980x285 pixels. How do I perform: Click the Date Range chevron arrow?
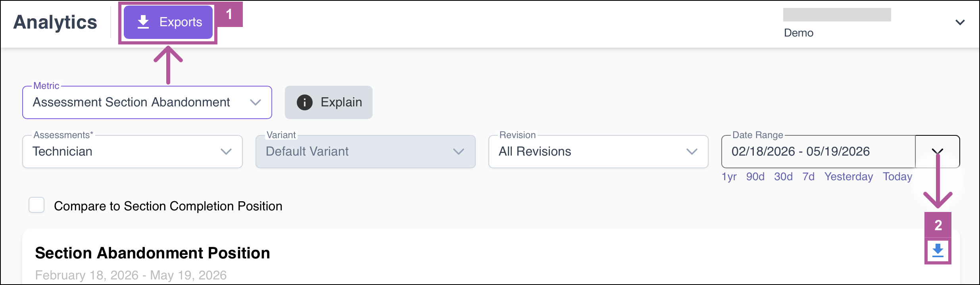click(938, 152)
